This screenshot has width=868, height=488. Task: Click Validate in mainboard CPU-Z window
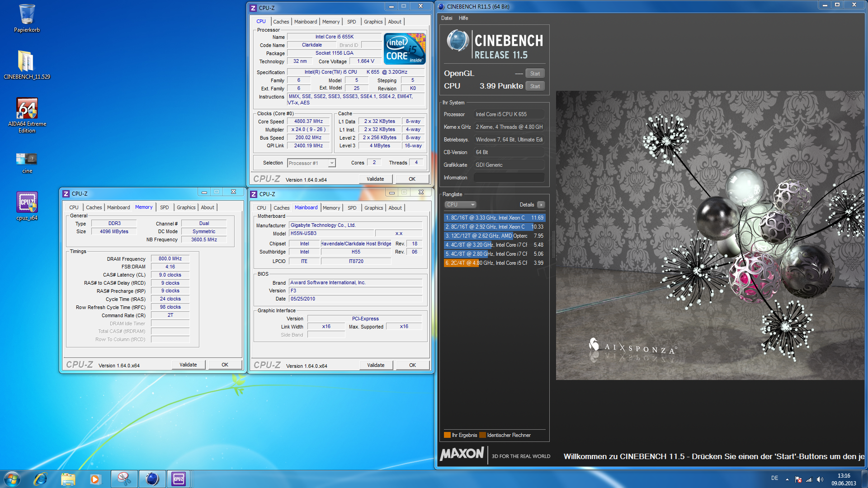pos(376,365)
